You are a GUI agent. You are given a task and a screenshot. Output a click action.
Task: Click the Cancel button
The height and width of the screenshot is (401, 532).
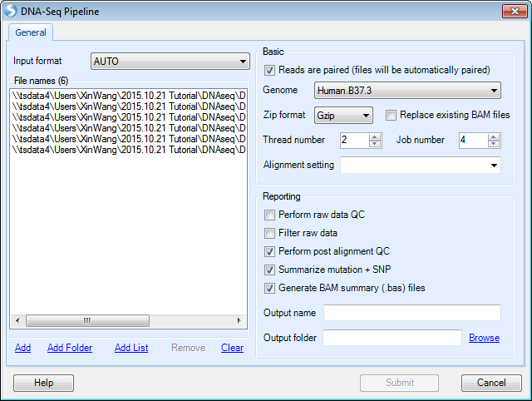click(x=491, y=383)
